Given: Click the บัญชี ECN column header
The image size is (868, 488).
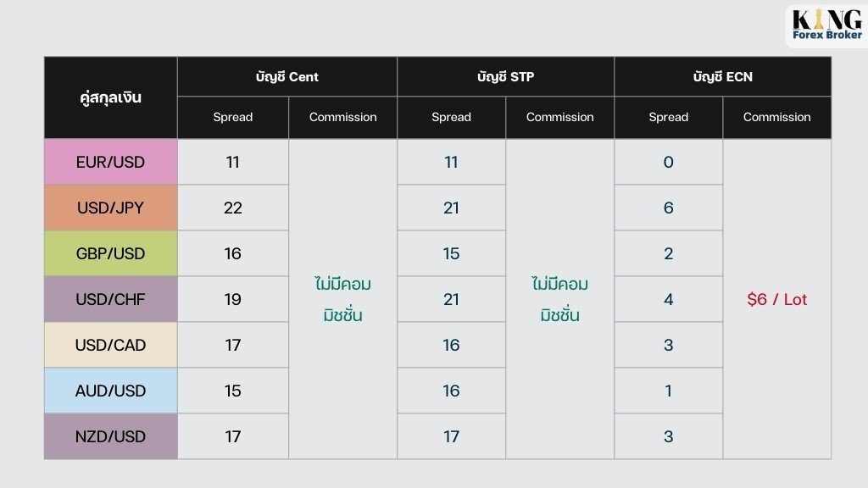Looking at the screenshot, I should 722,76.
